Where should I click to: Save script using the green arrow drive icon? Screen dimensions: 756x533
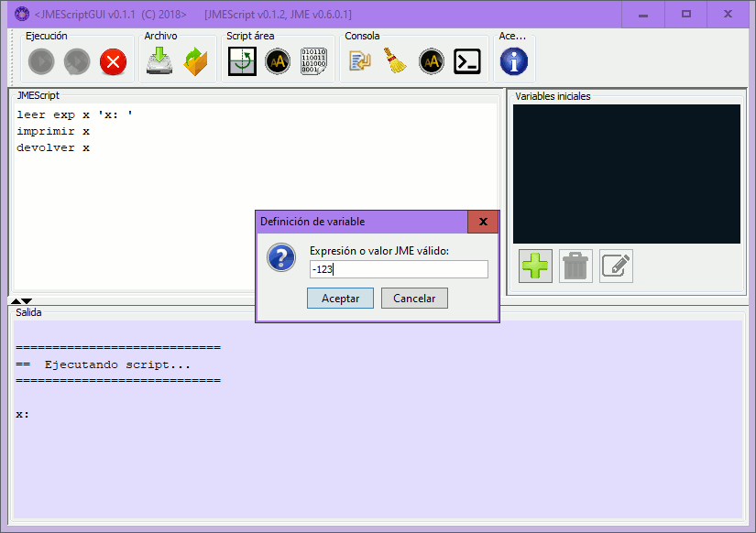[159, 61]
